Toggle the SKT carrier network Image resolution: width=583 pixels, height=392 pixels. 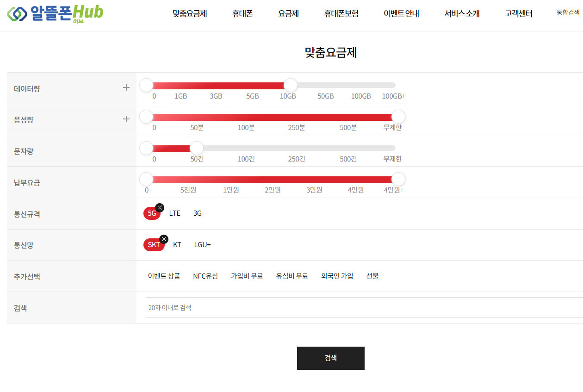pos(154,245)
